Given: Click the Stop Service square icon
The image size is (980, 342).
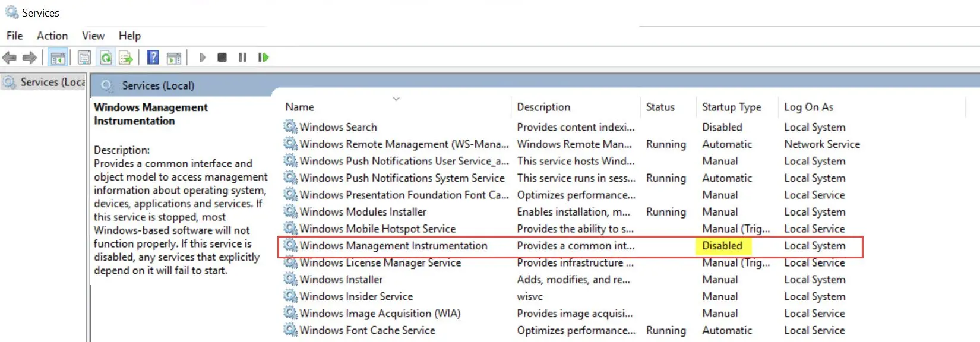Looking at the screenshot, I should pos(222,58).
